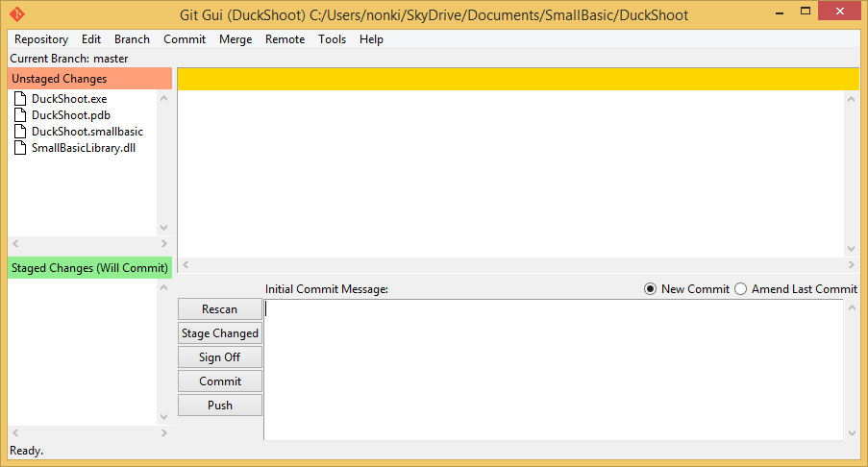Click the Rescan button
Image resolution: width=868 pixels, height=467 pixels.
click(x=220, y=309)
